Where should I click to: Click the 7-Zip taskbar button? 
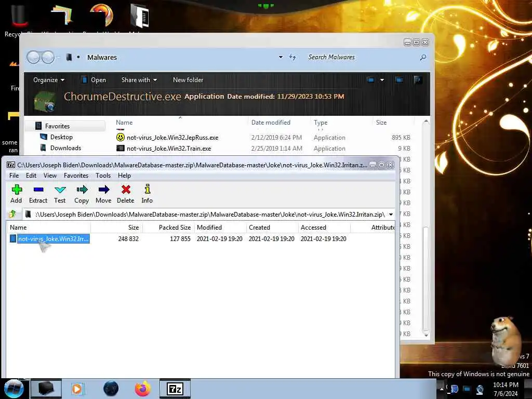(175, 389)
